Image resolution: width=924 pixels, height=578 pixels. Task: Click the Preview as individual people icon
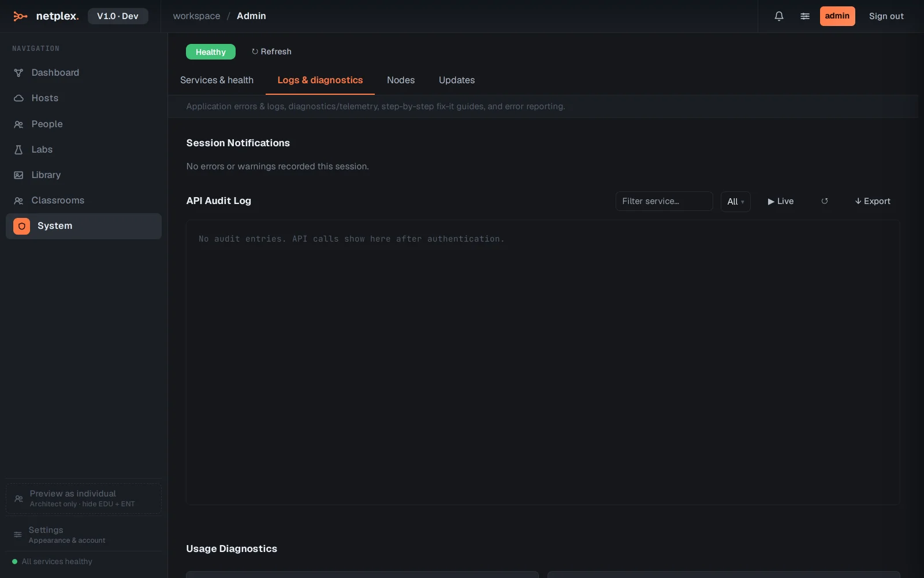(18, 498)
